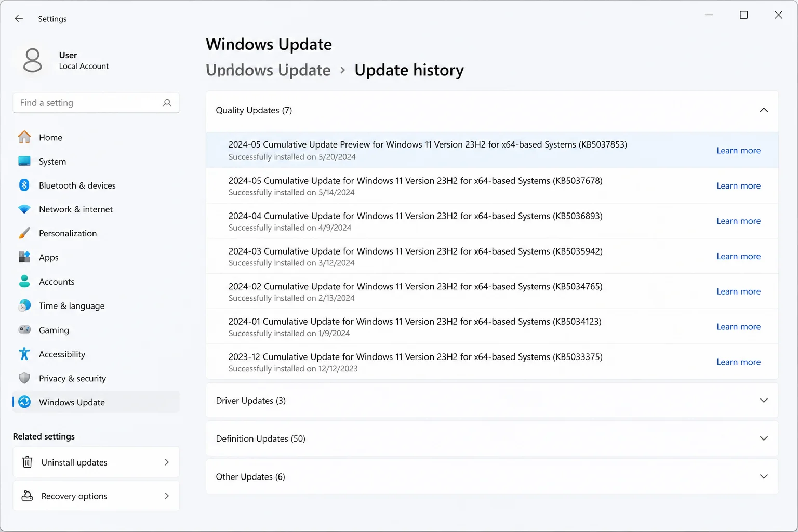798x532 pixels.
Task: Click the Accounts person icon
Action: point(24,281)
